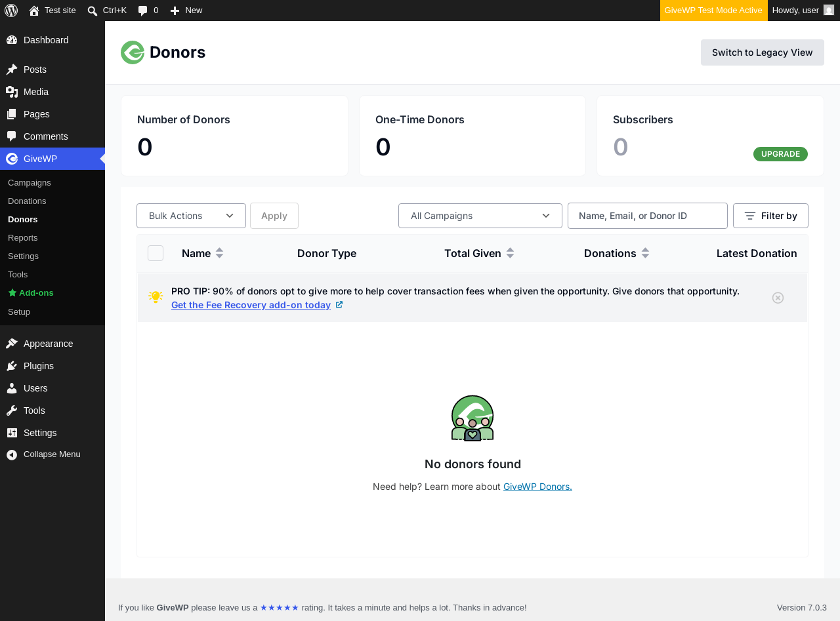Click the Latest Donation column header
Screen dimensions: 840x621
tap(757, 253)
